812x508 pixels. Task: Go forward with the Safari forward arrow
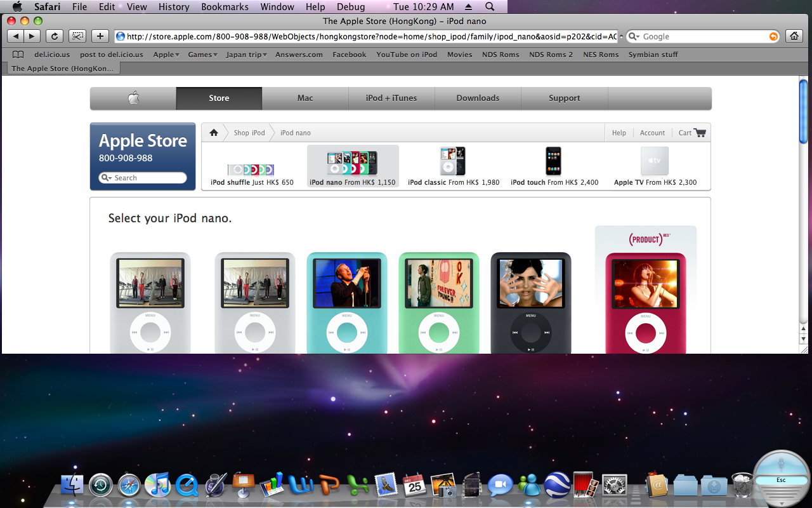click(32, 36)
